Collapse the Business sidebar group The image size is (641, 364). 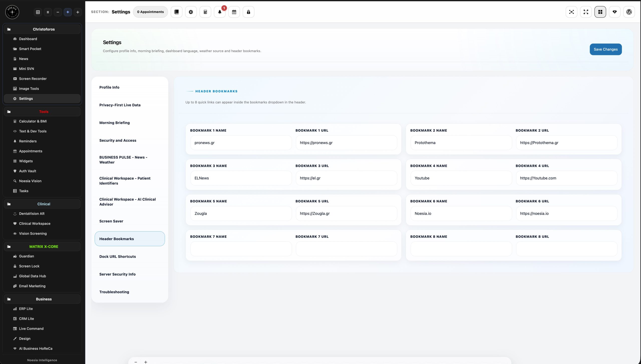(42, 299)
